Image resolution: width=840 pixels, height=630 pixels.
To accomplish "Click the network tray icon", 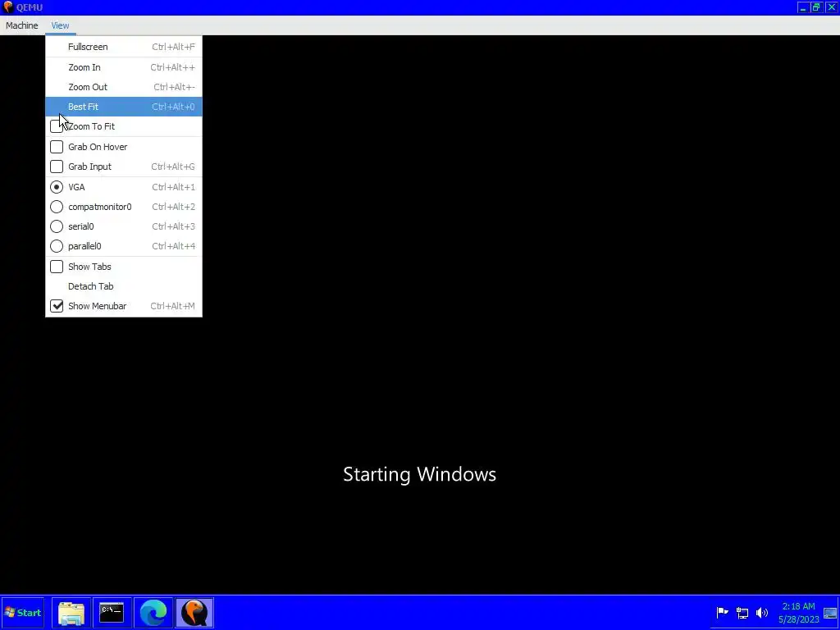I will coord(742,612).
